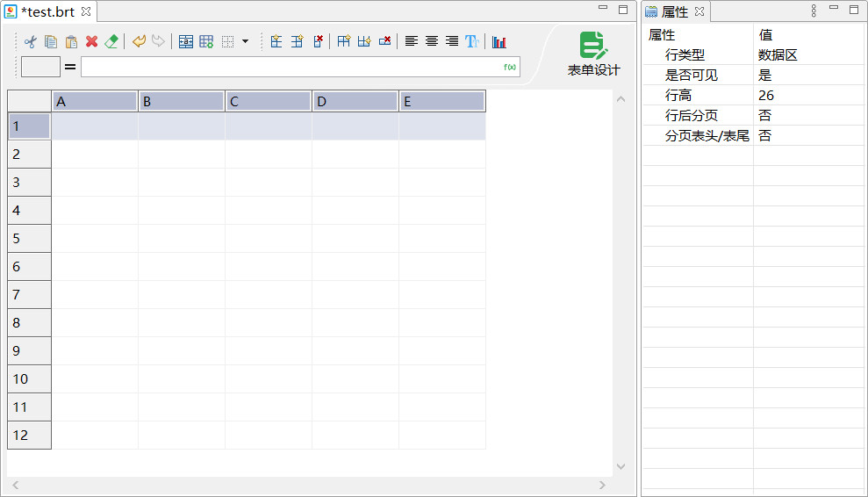
Task: Click the grid icon with green gear
Action: click(x=206, y=41)
